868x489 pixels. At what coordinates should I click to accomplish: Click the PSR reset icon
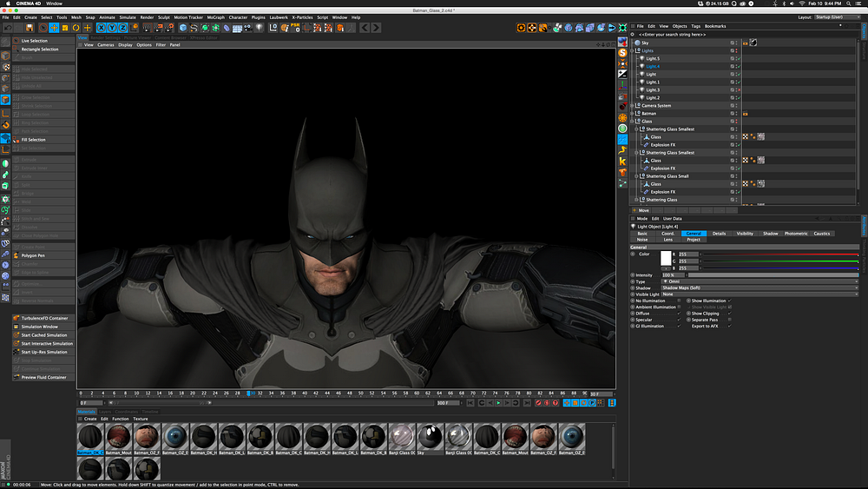[x=296, y=28]
